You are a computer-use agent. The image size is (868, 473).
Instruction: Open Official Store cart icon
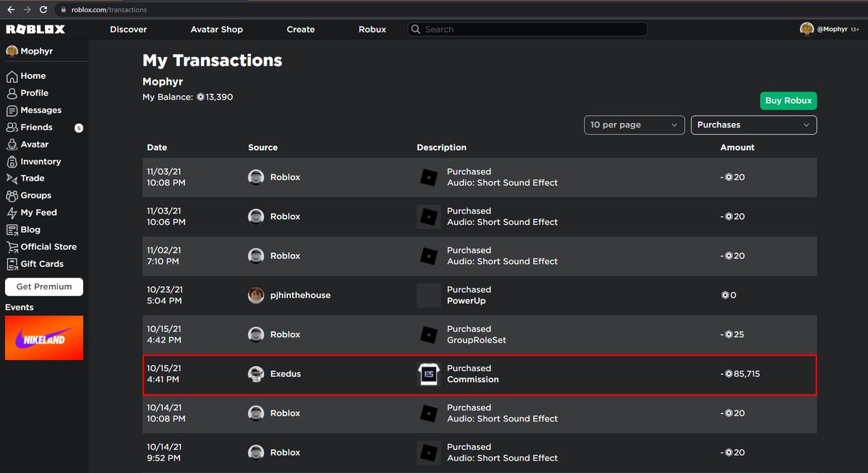12,247
